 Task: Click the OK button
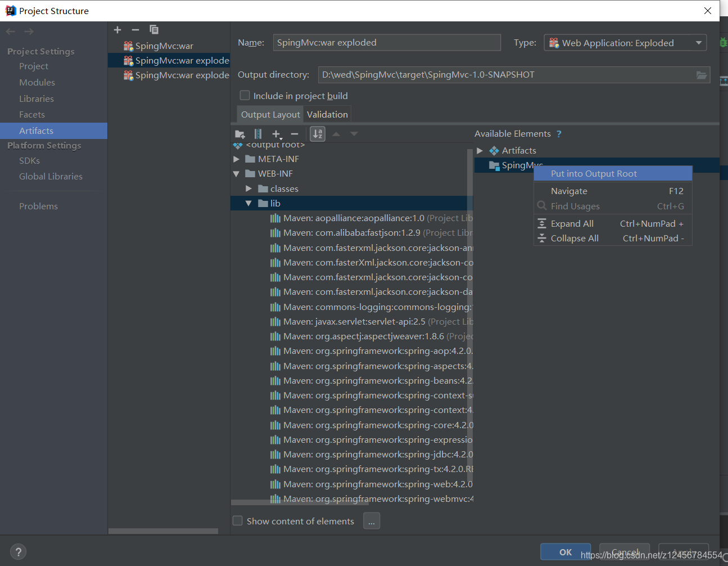(565, 552)
